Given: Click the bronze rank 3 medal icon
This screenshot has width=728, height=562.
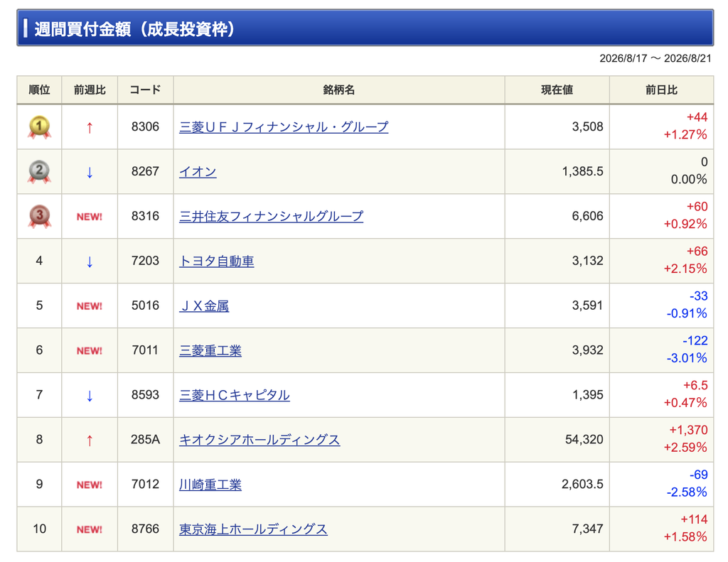Looking at the screenshot, I should 40,216.
